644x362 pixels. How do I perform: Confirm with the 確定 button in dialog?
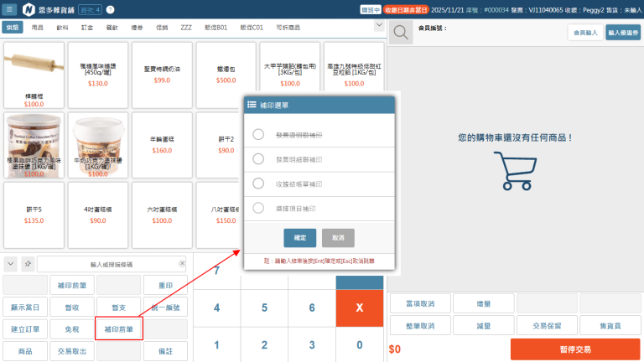coord(299,238)
